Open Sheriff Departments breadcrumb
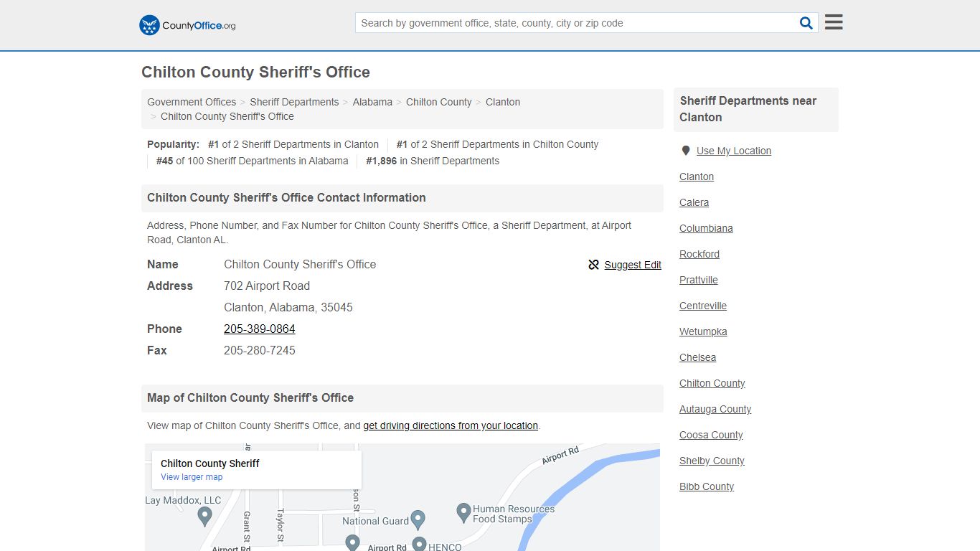This screenshot has width=980, height=551. click(x=294, y=102)
